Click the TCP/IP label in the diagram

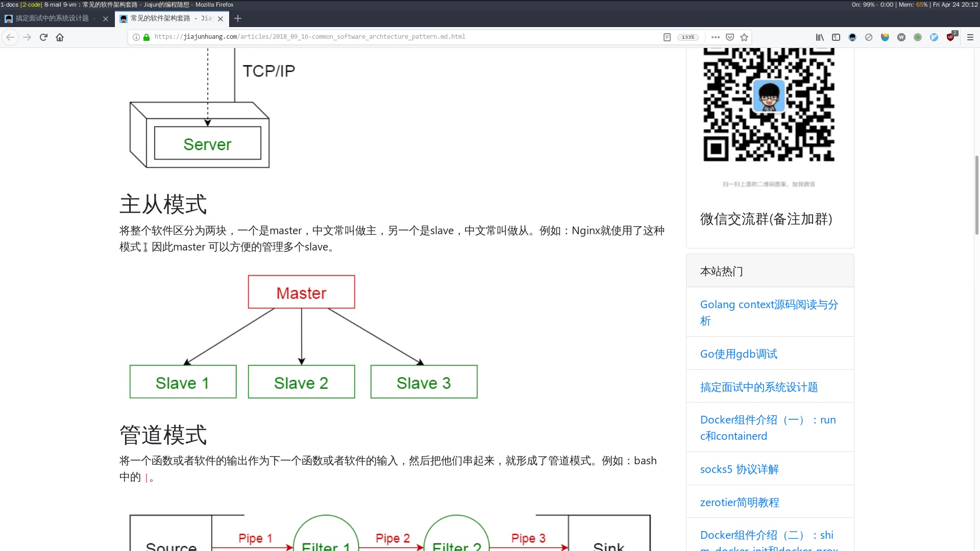pyautogui.click(x=268, y=71)
